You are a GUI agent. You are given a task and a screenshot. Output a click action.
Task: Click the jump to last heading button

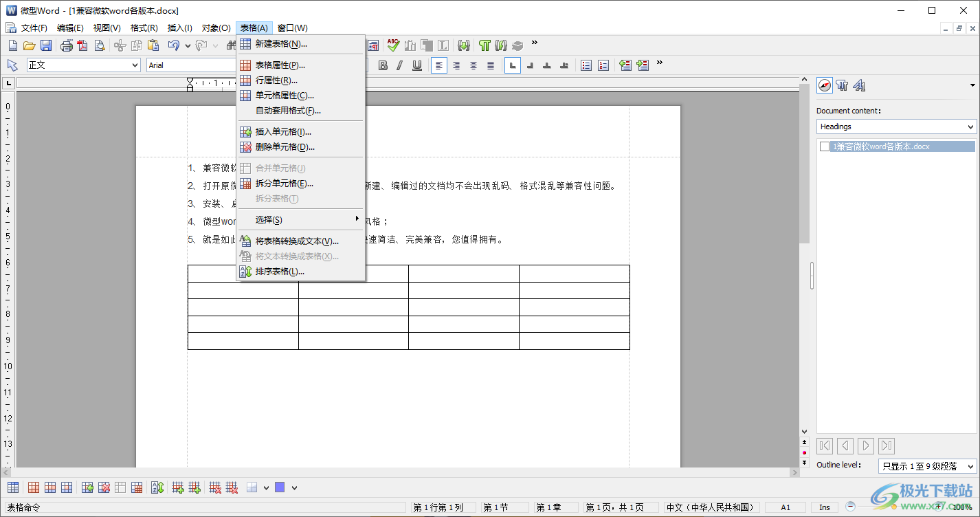pyautogui.click(x=887, y=445)
